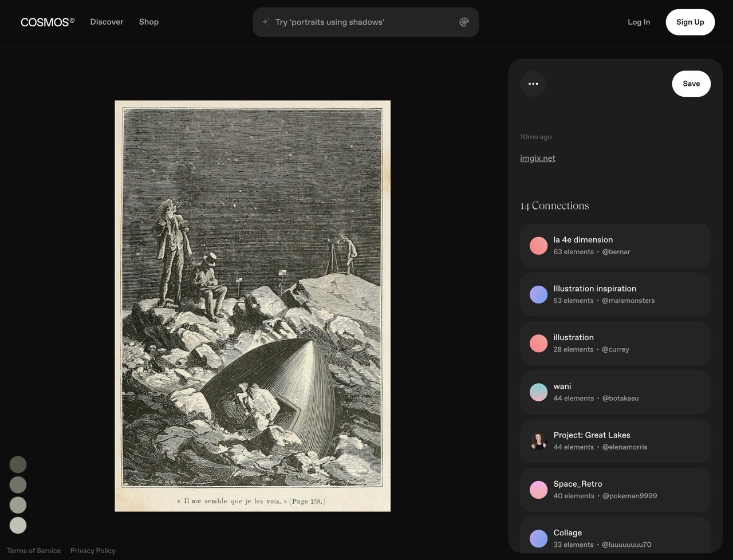The width and height of the screenshot is (733, 560).
Task: Click the '10mo ago' timestamp
Action: click(x=536, y=137)
